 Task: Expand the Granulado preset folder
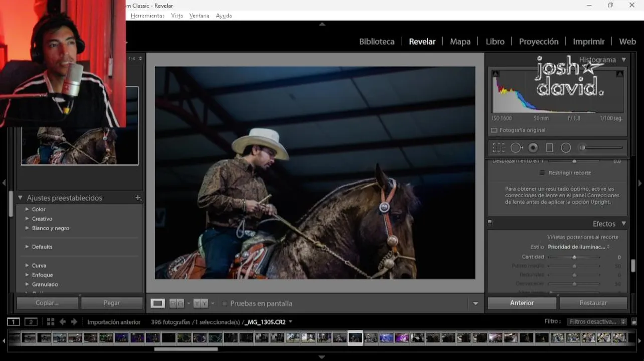(x=27, y=285)
